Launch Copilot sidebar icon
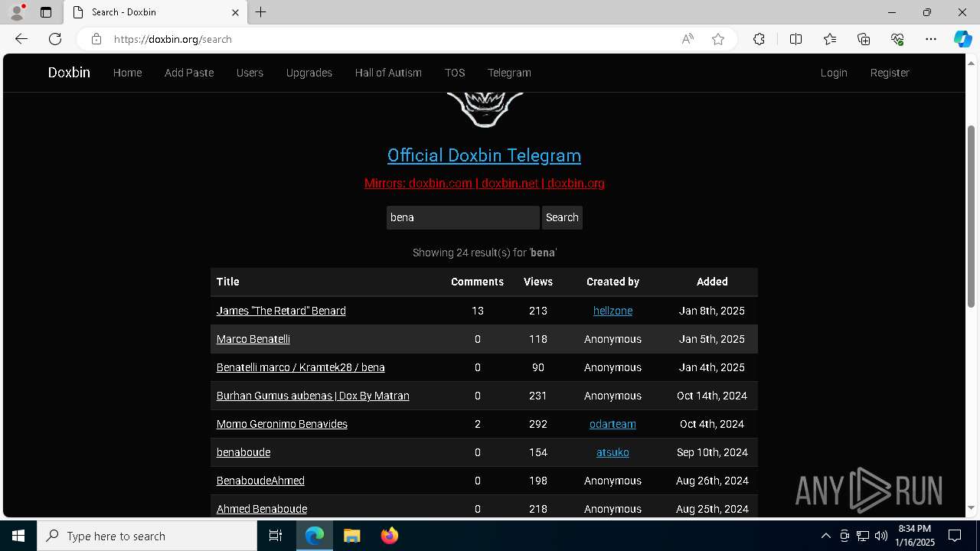This screenshot has width=980, height=551. pos(962,39)
